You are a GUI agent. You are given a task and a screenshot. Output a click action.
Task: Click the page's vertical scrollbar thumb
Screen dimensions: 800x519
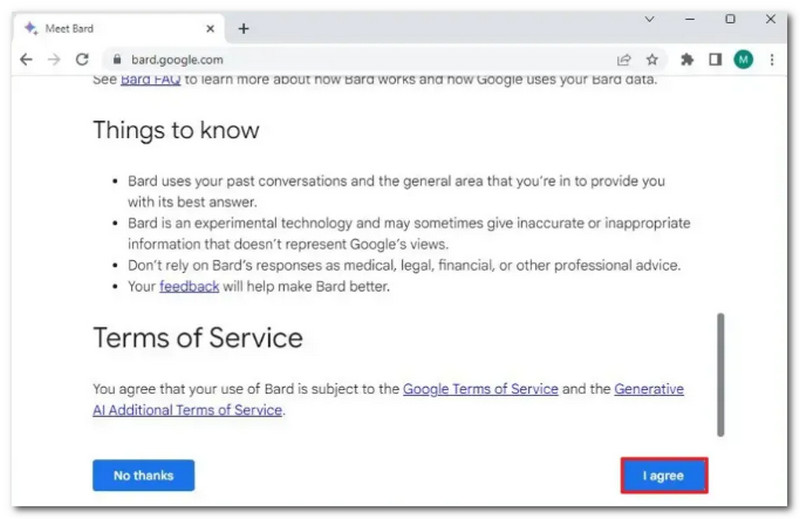tap(720, 375)
